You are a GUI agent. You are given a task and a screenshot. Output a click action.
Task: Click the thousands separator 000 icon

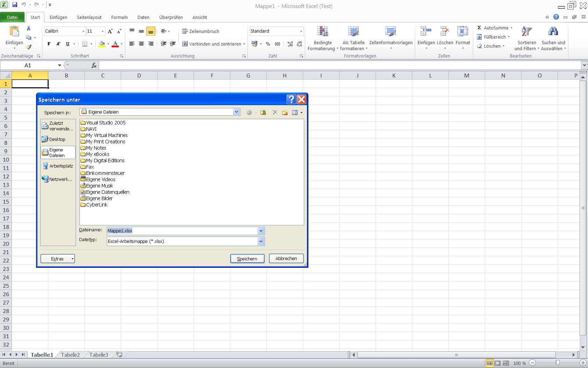coord(278,44)
